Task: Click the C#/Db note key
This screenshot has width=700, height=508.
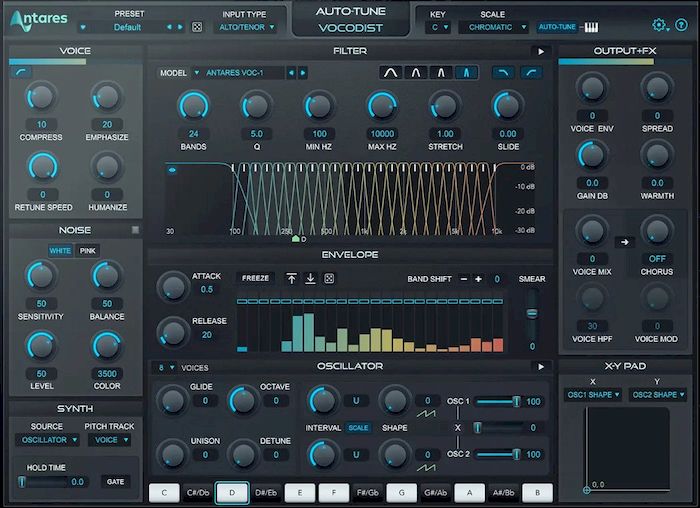Action: coord(198,493)
